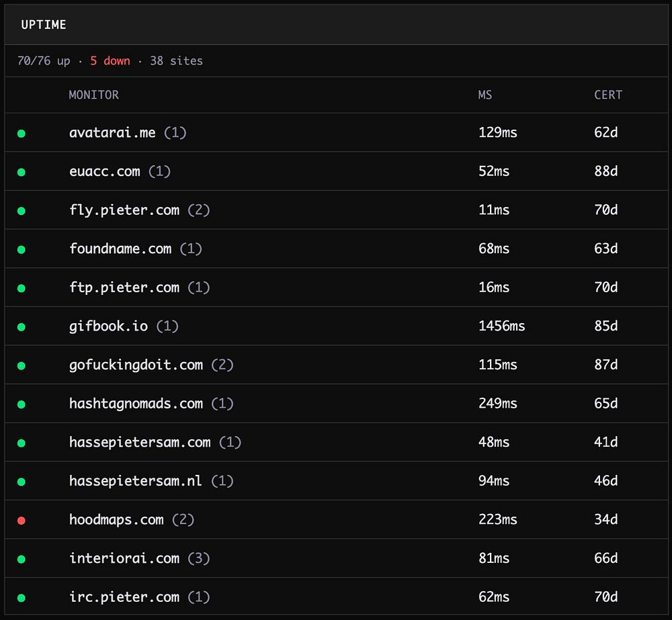The height and width of the screenshot is (620, 672).
Task: Open the ftp.pieter.com monitor row
Action: [124, 287]
